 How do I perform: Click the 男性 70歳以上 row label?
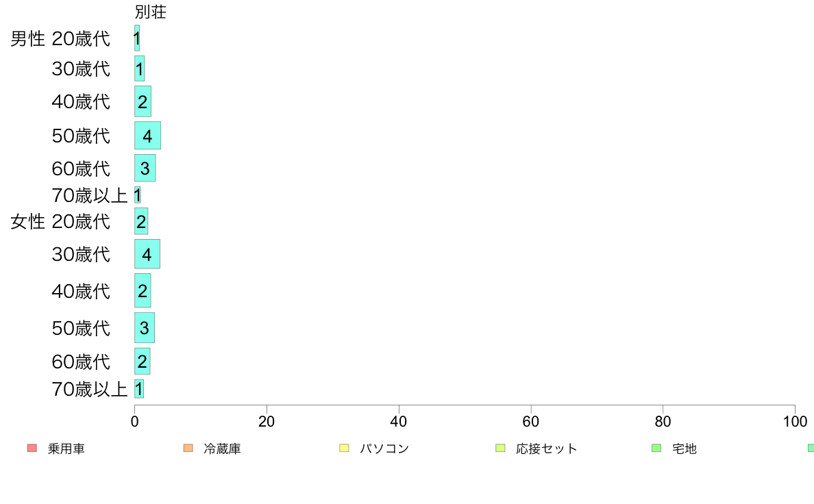89,196
